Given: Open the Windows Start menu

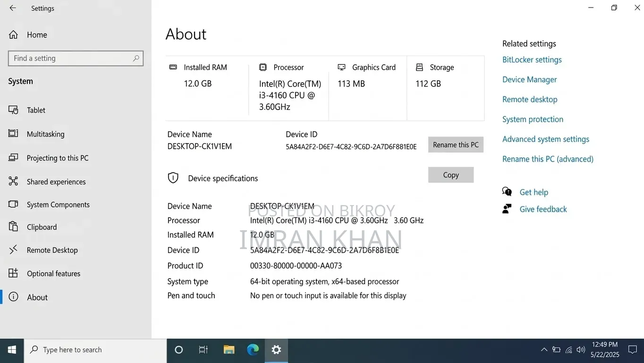Looking at the screenshot, I should pyautogui.click(x=12, y=350).
